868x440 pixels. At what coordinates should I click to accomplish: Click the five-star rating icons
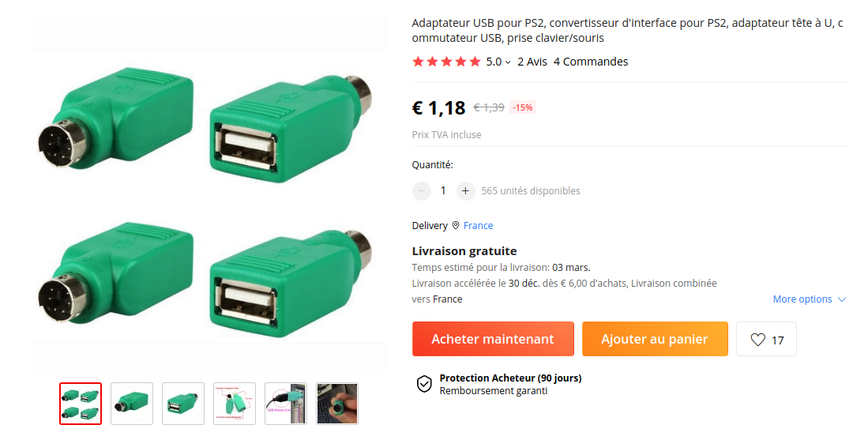pyautogui.click(x=446, y=62)
